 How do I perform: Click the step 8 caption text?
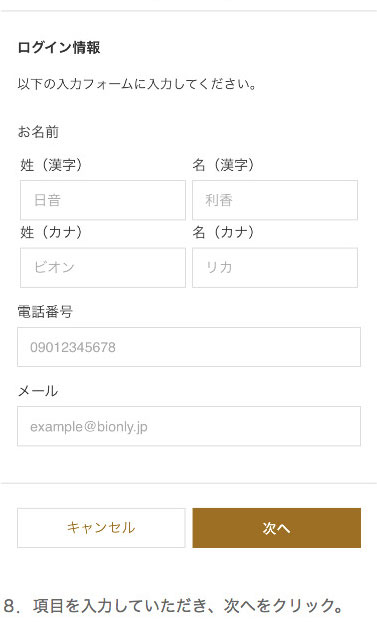174,606
